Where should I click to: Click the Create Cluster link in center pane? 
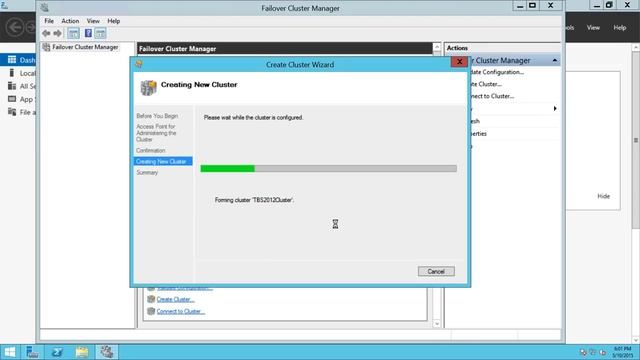(x=176, y=300)
